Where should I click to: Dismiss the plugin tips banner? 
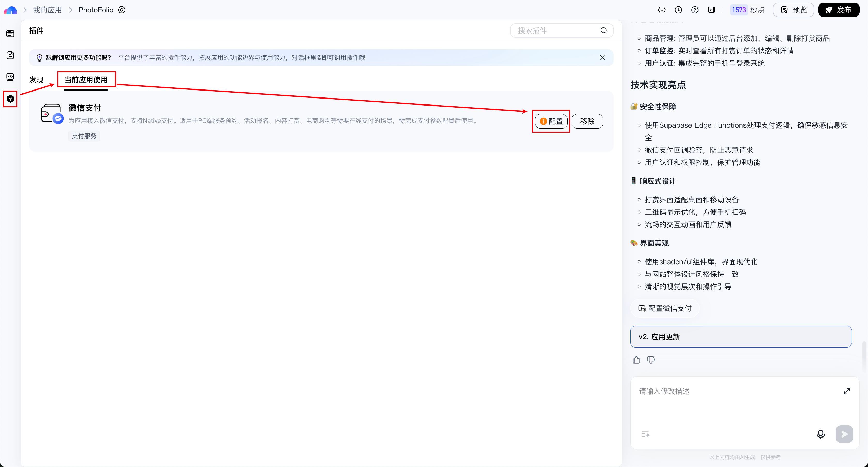pyautogui.click(x=602, y=58)
